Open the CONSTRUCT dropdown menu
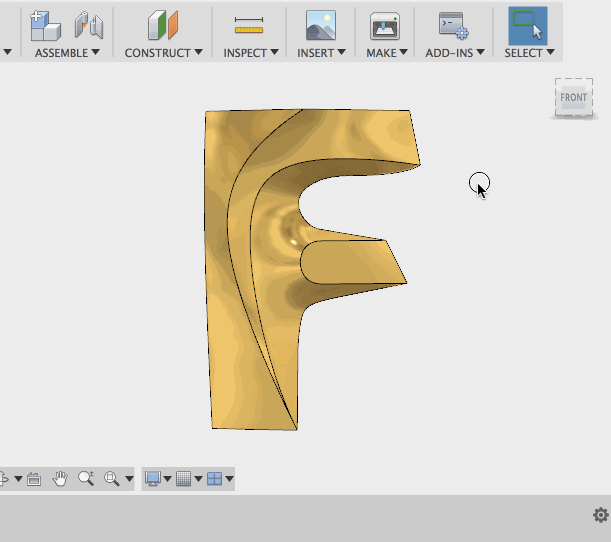 pos(163,53)
